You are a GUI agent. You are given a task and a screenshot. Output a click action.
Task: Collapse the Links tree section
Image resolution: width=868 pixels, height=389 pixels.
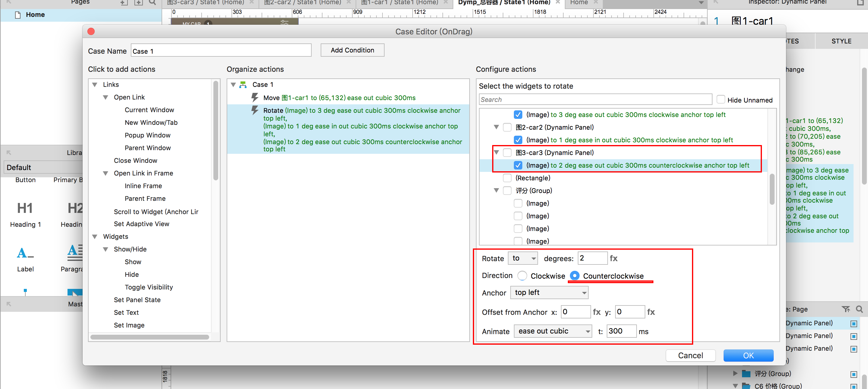tap(95, 85)
